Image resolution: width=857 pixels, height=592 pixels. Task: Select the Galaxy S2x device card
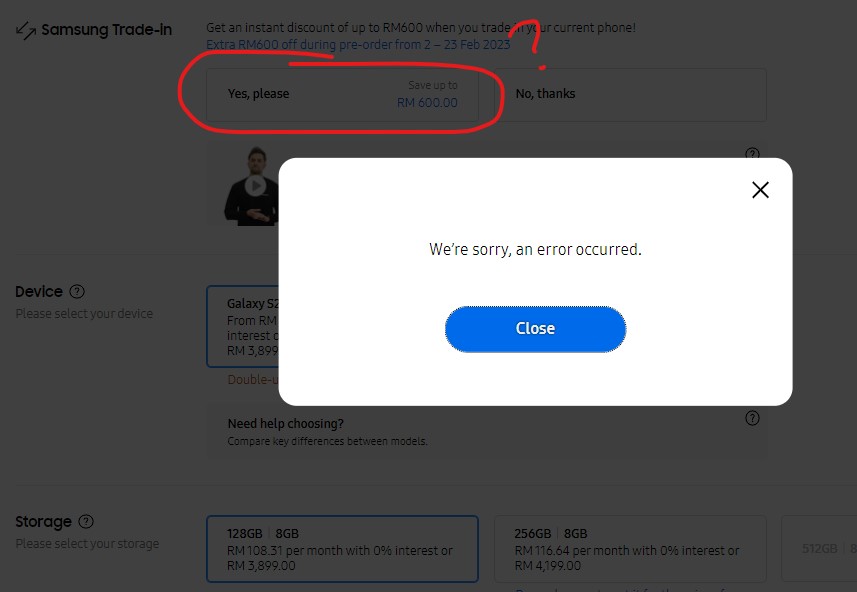pos(243,326)
